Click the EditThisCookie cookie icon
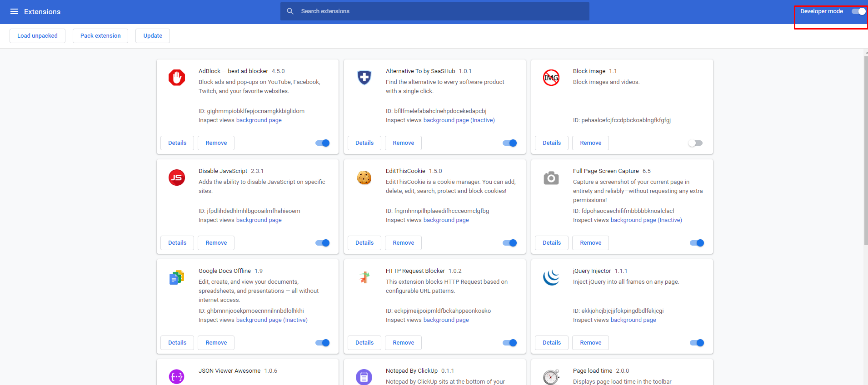This screenshot has height=385, width=868. point(364,178)
